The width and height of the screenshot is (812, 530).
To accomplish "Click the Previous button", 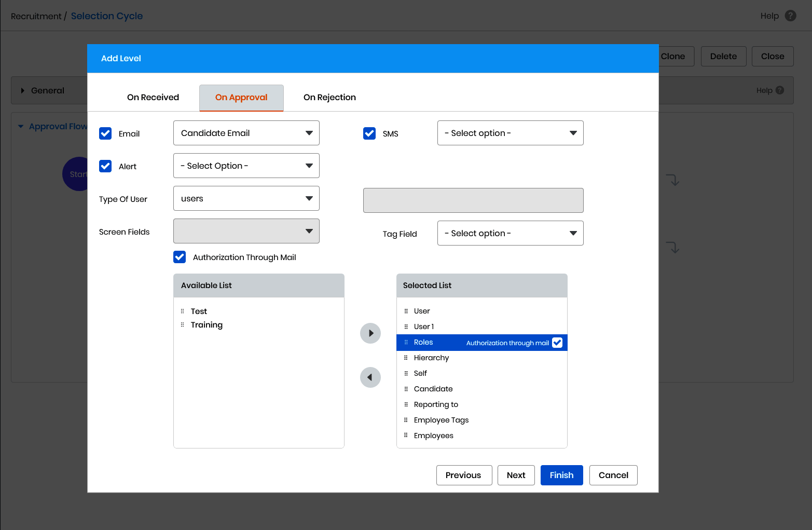I will coord(464,475).
